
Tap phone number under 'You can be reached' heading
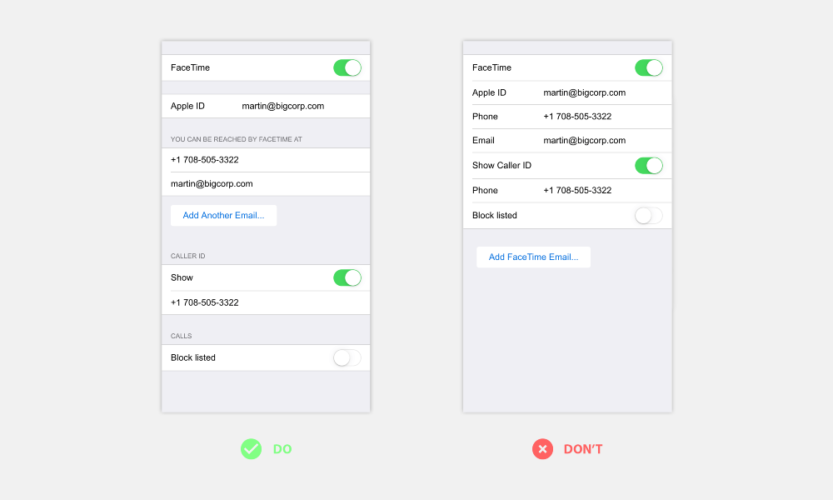266,160
